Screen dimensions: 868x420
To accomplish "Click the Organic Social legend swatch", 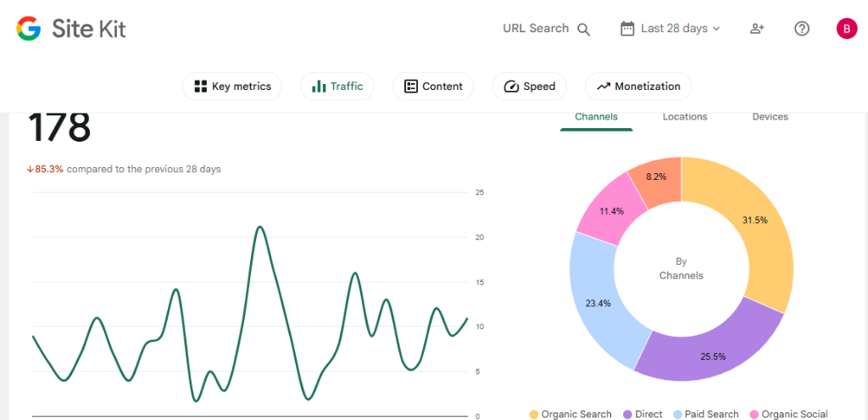I will point(754,414).
